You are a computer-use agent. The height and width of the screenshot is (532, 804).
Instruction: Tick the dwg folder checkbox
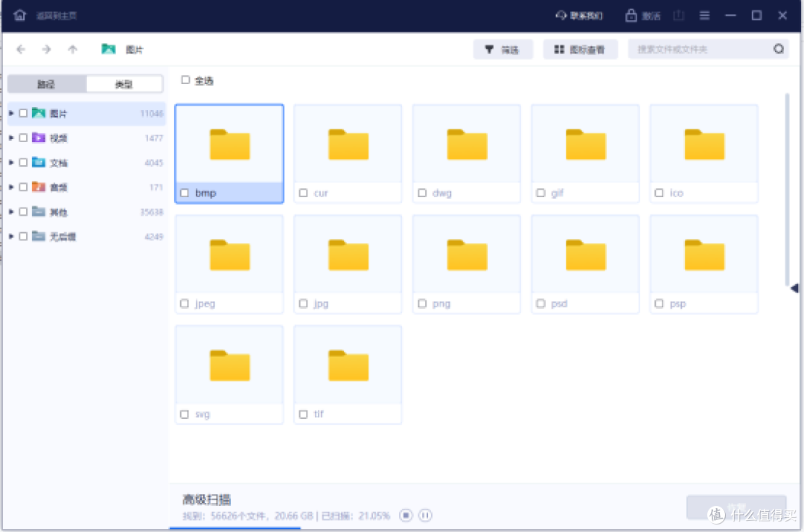(x=422, y=193)
